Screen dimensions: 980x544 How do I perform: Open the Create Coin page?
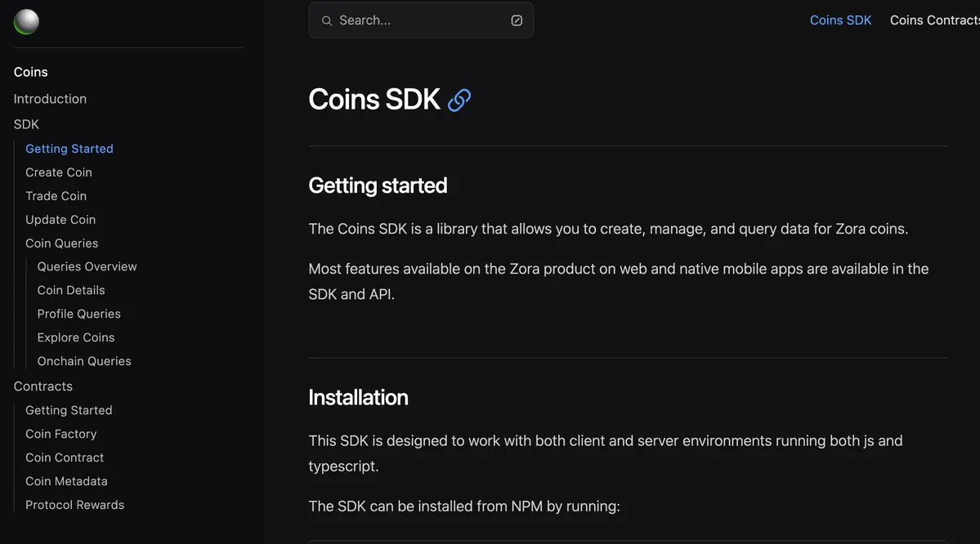click(x=59, y=172)
